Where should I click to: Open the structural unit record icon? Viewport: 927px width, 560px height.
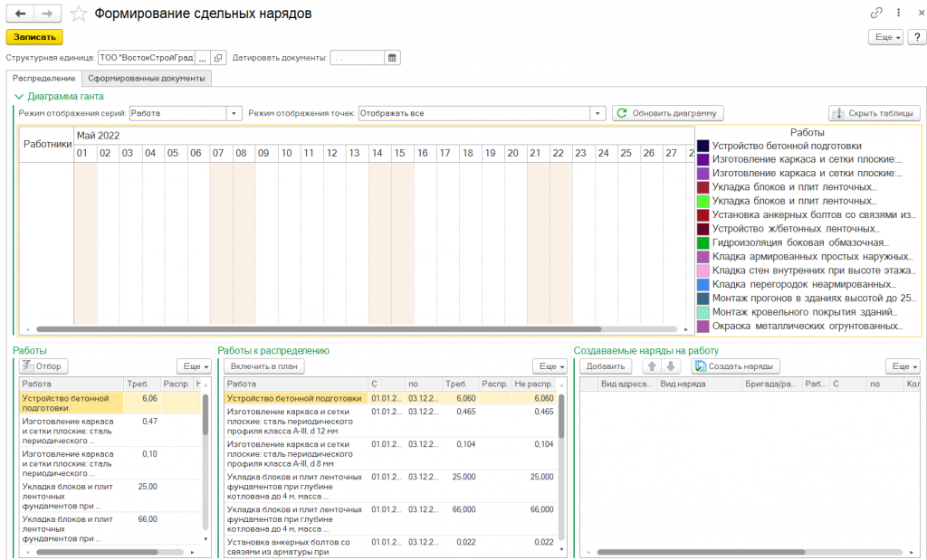point(217,58)
